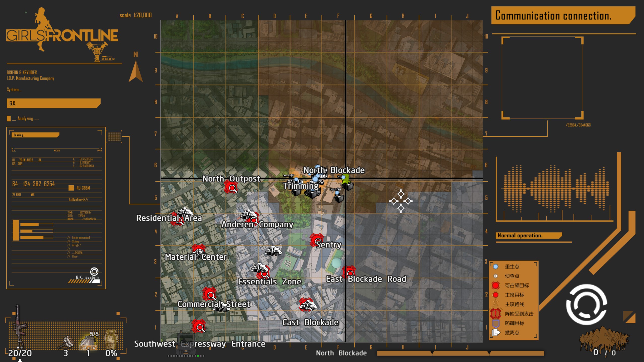This screenshot has height=362, width=644.
Task: Click the Normal operation status label
Action: (529, 236)
